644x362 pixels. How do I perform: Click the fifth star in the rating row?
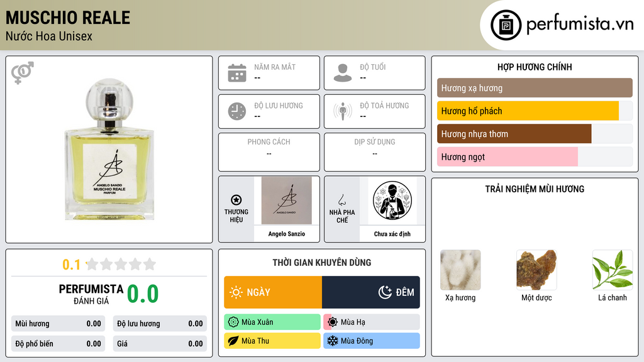(150, 264)
